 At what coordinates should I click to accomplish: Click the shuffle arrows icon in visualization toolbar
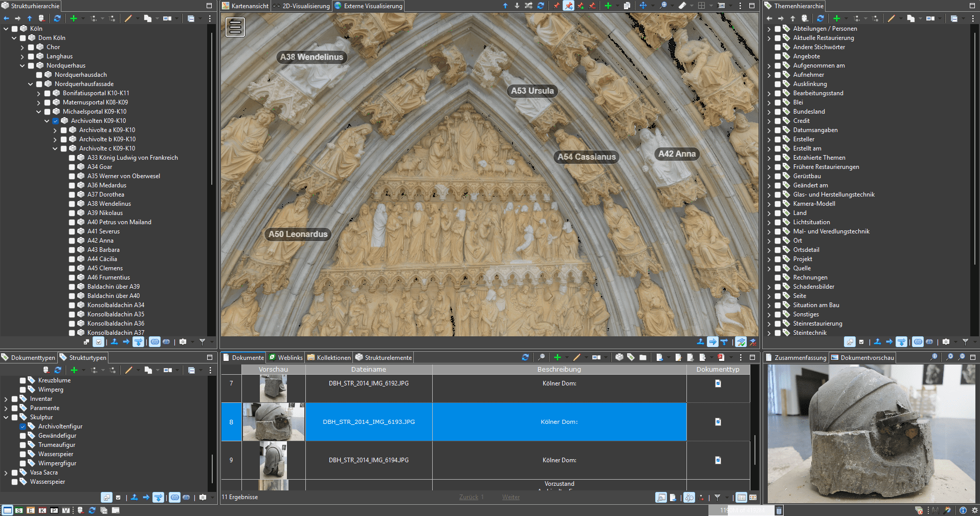click(x=528, y=6)
